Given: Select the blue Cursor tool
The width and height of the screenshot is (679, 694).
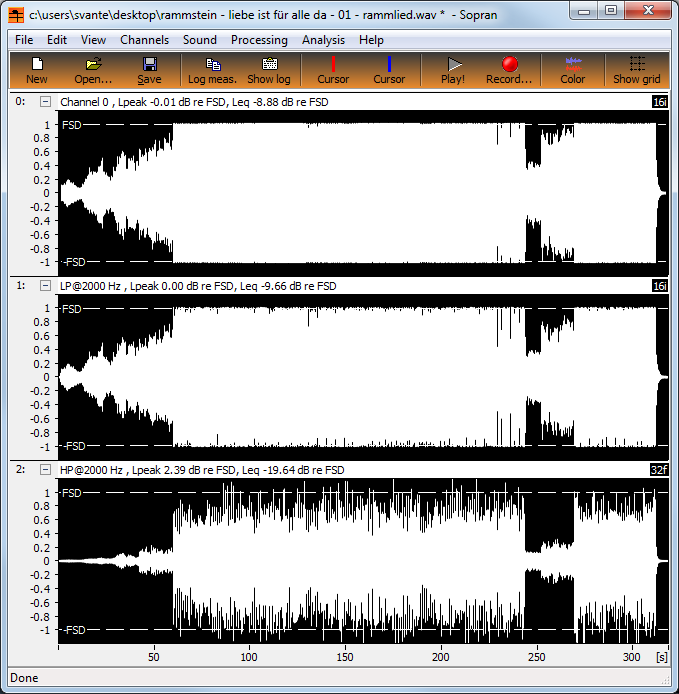Looking at the screenshot, I should pyautogui.click(x=389, y=70).
